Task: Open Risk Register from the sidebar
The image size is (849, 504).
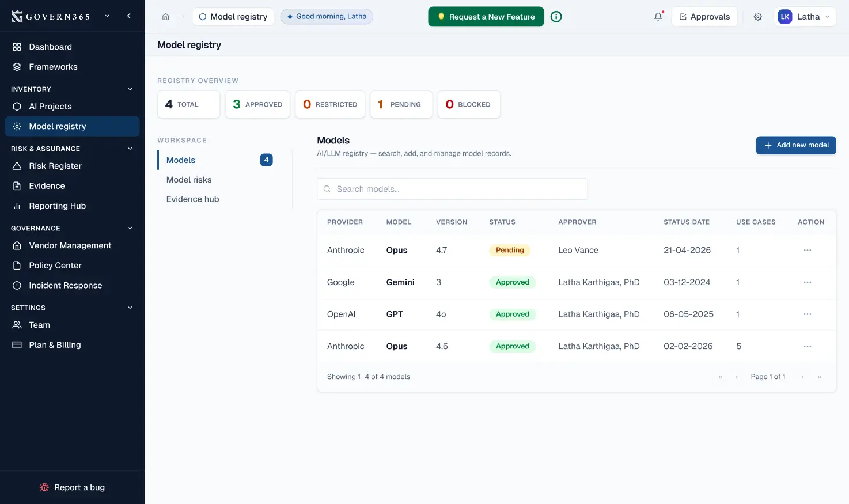Action: (55, 166)
